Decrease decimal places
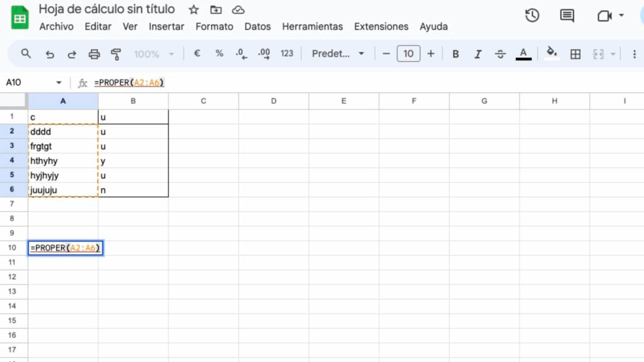 pyautogui.click(x=241, y=54)
